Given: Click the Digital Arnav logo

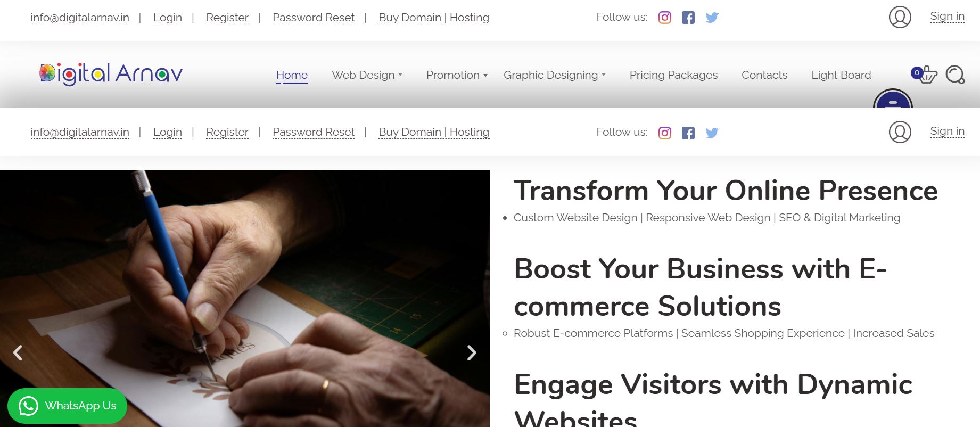Looking at the screenshot, I should pyautogui.click(x=111, y=74).
